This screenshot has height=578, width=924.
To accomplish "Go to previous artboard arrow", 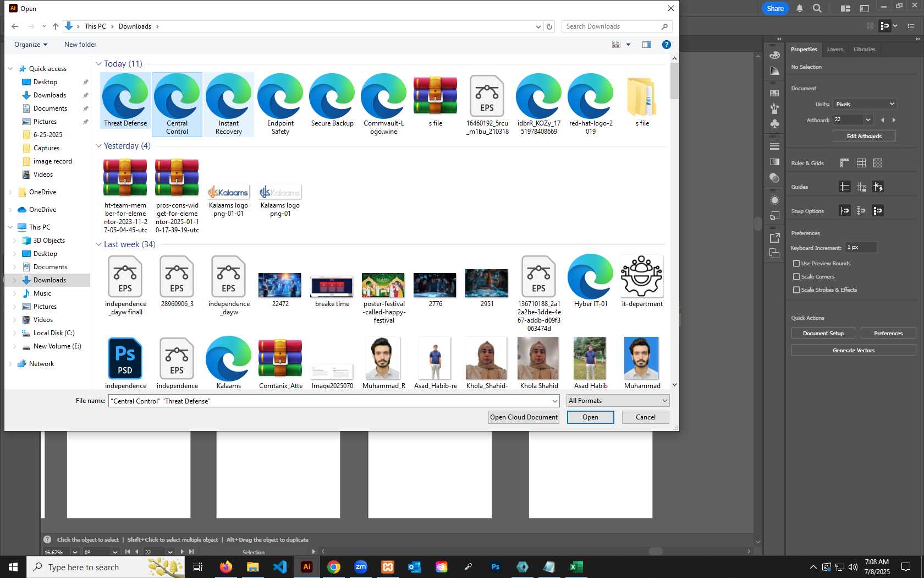I will 883,120.
